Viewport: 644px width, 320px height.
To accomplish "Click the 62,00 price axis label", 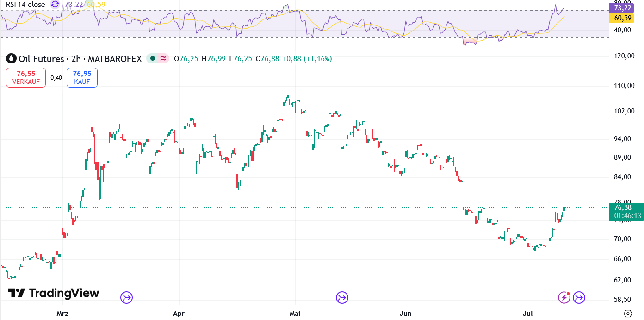I will 623,280.
